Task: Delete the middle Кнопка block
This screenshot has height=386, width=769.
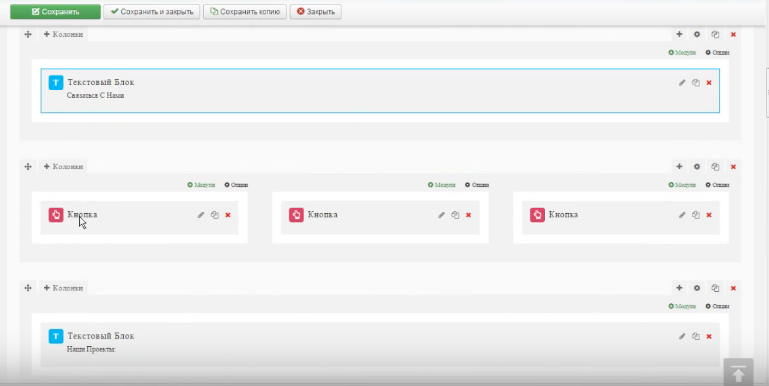Action: tap(468, 215)
